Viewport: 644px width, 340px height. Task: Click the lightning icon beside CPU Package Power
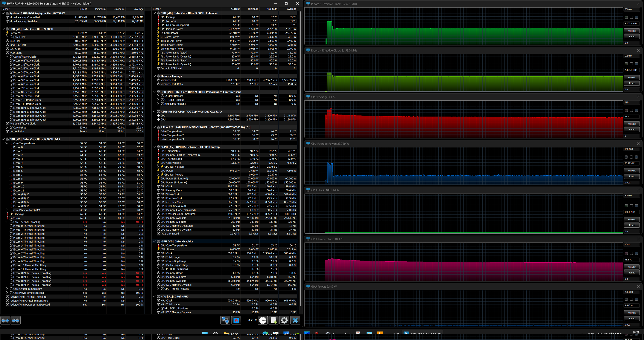pyautogui.click(x=158, y=29)
